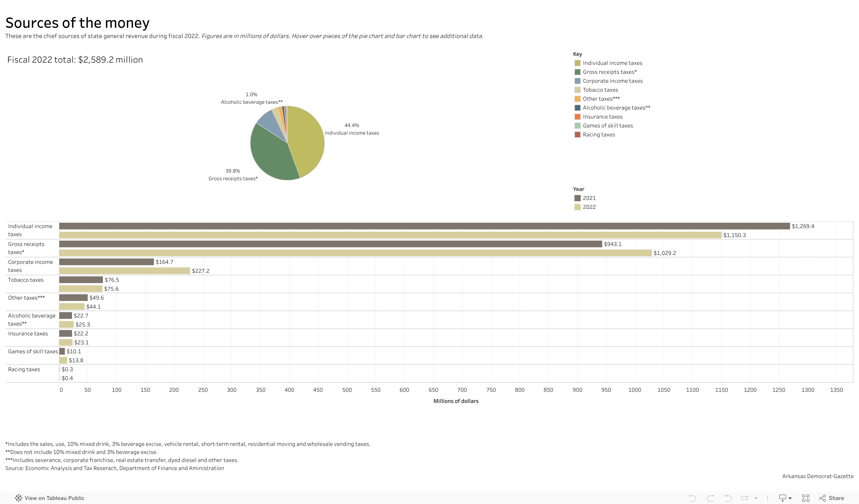The image size is (859, 504).
Task: Click the Corporate income taxes legend item
Action: (x=612, y=81)
